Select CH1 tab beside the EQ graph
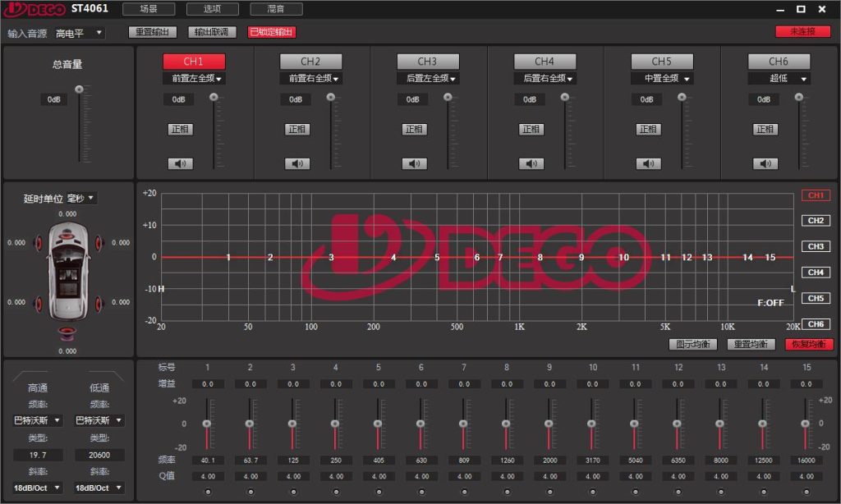841x504 pixels. click(816, 195)
